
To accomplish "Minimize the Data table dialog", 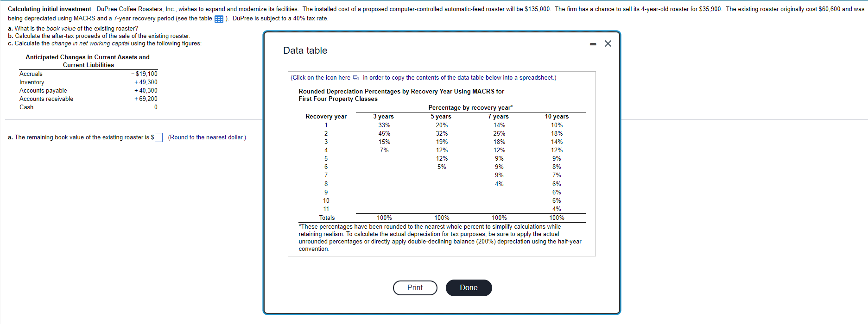I will [x=593, y=44].
